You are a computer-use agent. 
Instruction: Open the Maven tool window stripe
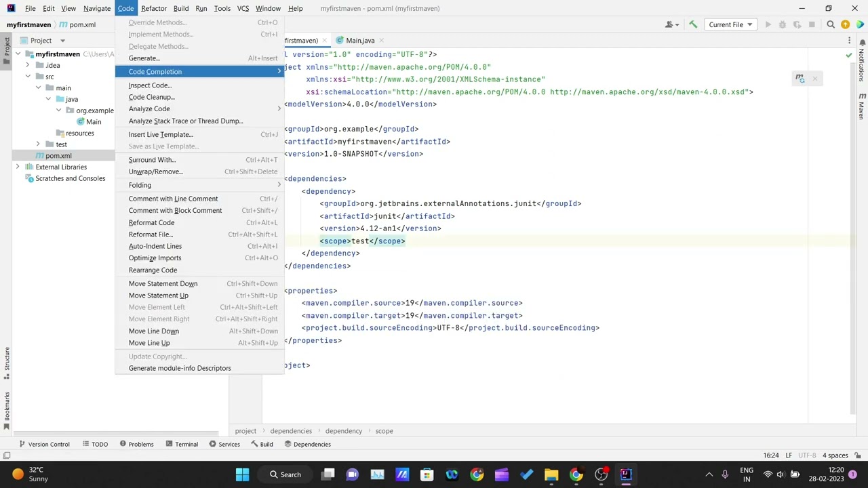tap(862, 106)
